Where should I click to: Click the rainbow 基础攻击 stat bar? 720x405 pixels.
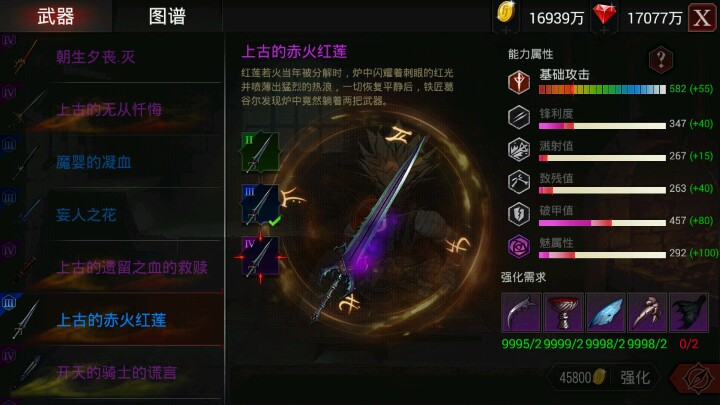(x=602, y=90)
